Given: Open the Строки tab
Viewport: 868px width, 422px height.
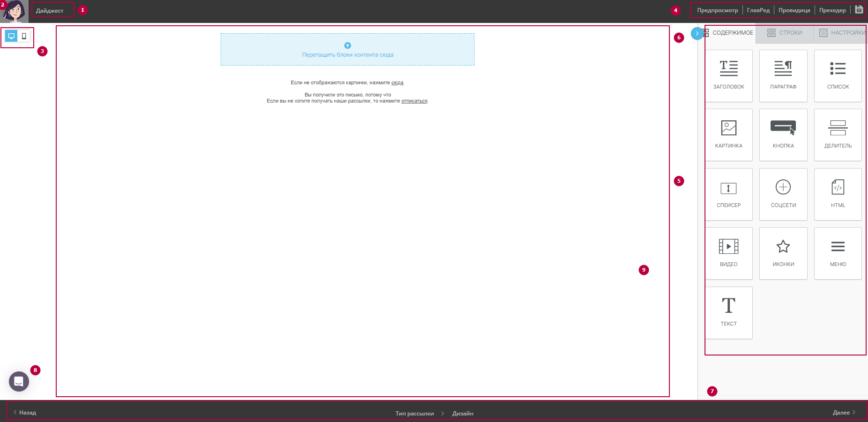Looking at the screenshot, I should pos(785,33).
